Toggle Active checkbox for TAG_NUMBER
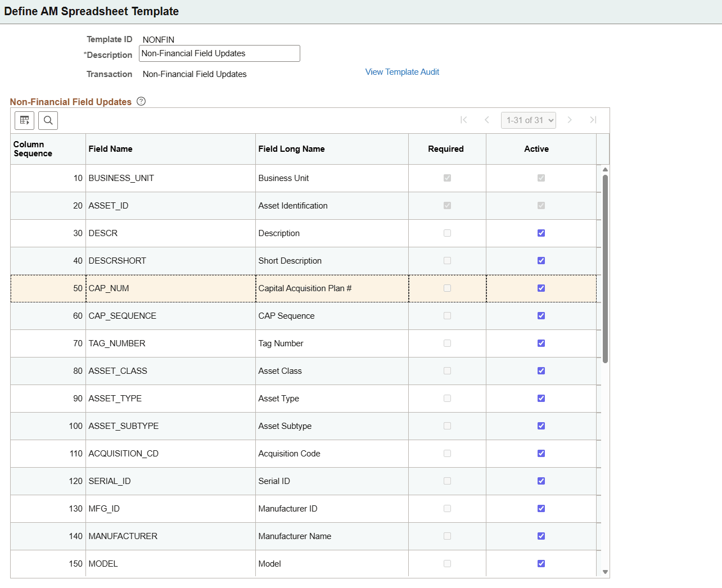722x588 pixels. (x=541, y=343)
